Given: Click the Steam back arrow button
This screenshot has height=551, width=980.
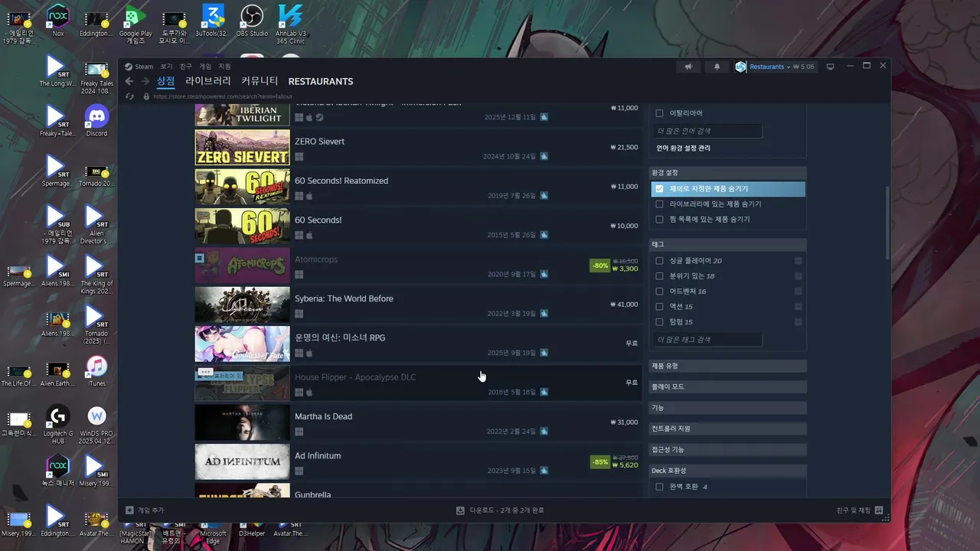Looking at the screenshot, I should point(129,81).
